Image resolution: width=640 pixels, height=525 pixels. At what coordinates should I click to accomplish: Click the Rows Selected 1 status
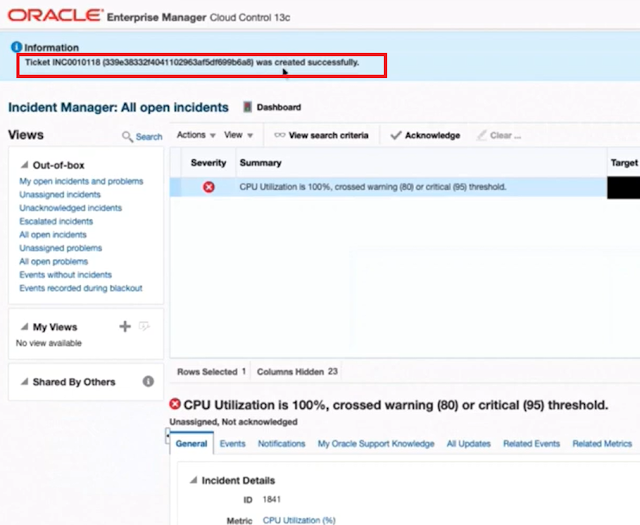[x=211, y=372]
